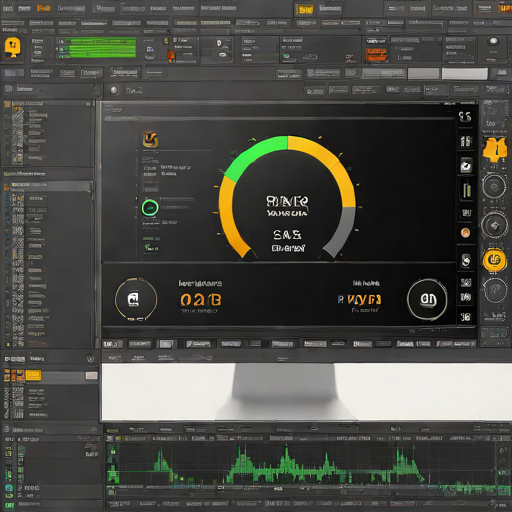Click the green segment of the circular gauge
This screenshot has height=512, width=512.
pyautogui.click(x=254, y=157)
